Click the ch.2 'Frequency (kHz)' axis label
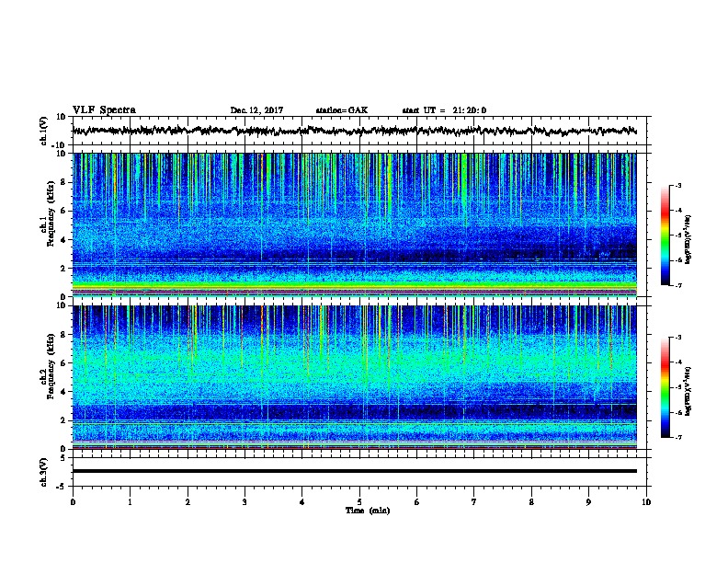This screenshot has height=563, width=728. (51, 366)
